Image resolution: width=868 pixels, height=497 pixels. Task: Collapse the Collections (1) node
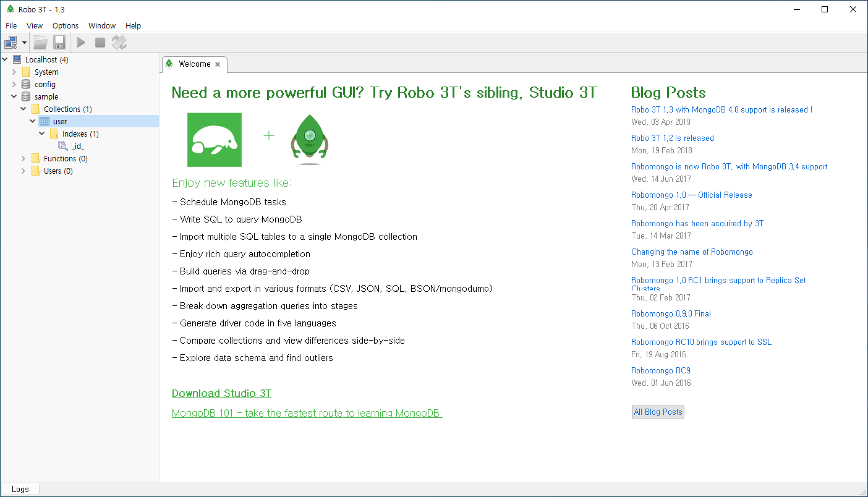(23, 109)
